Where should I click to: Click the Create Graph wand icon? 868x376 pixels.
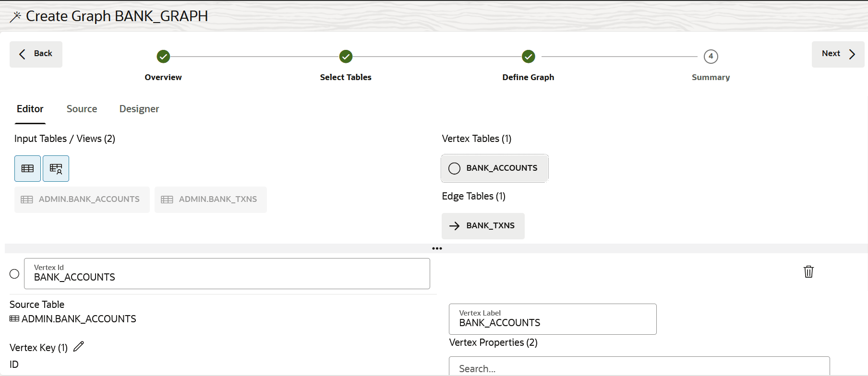click(x=15, y=17)
